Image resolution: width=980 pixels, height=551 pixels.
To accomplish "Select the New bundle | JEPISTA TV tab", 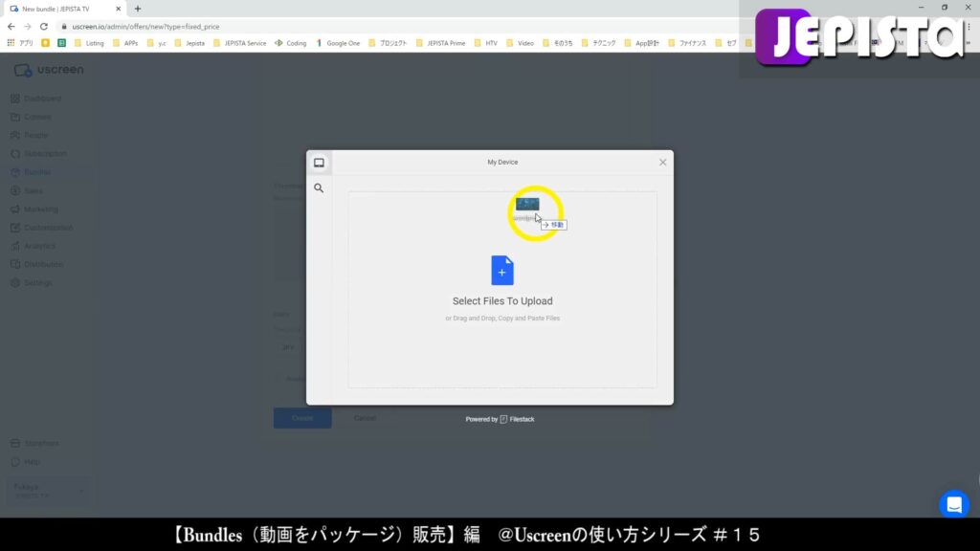I will click(x=64, y=9).
